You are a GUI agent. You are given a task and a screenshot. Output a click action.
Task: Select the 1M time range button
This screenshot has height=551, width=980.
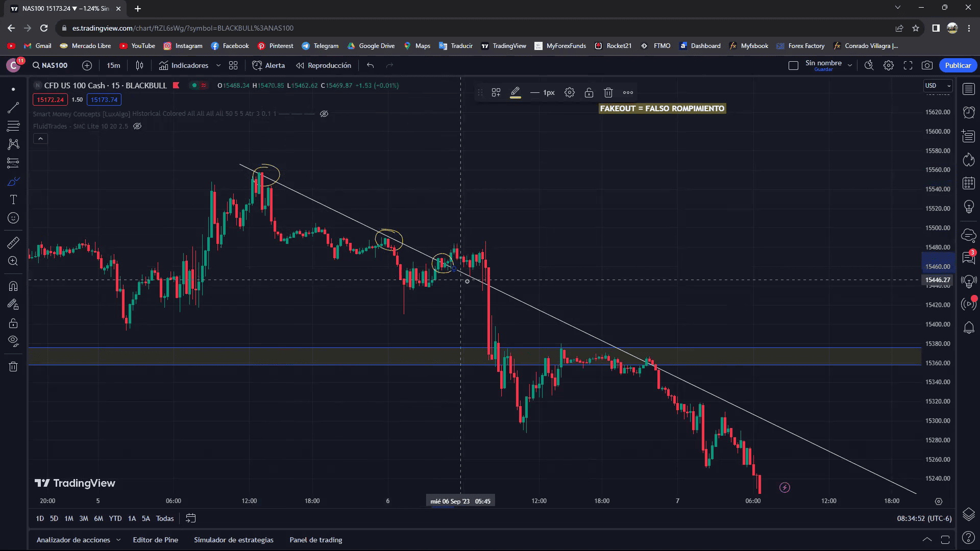pos(68,518)
